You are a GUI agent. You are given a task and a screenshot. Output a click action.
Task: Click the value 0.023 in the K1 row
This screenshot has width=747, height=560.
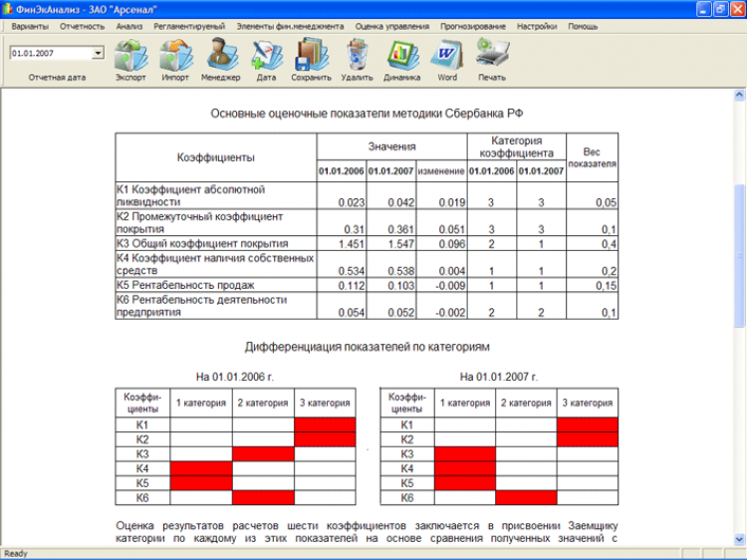pos(352,202)
